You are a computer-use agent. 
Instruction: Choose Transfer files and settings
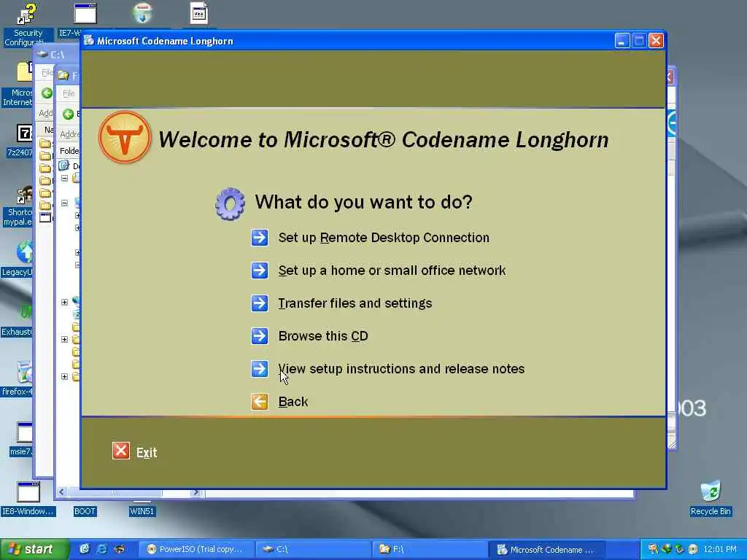click(x=355, y=303)
